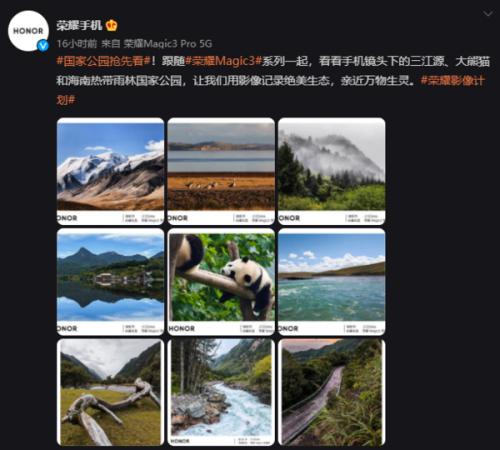Open the panda on tree branch photo
Screen dimensions: 500x450
coord(221,282)
